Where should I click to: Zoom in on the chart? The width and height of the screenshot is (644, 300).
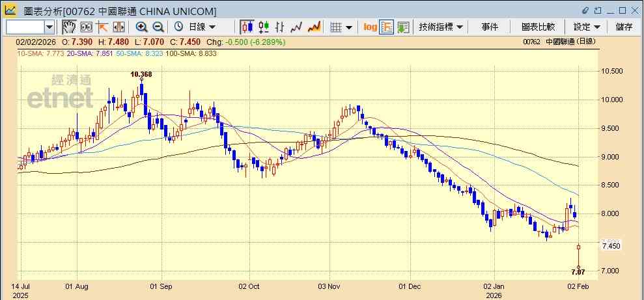142,27
